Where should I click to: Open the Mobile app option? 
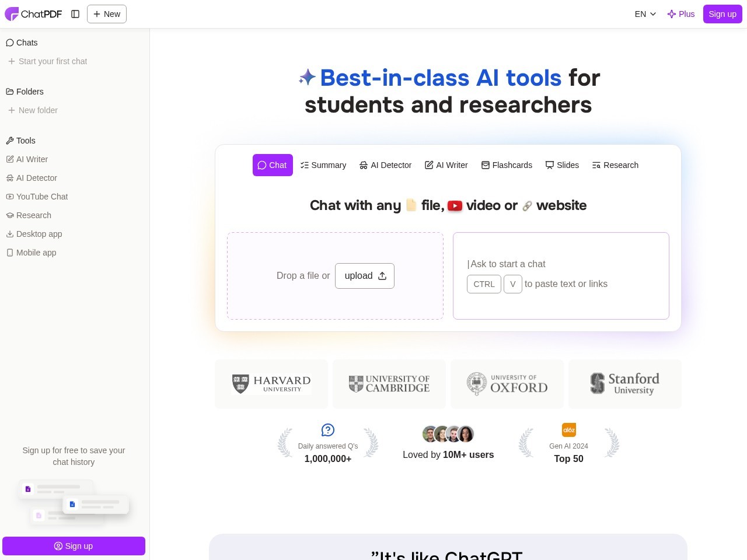(x=36, y=253)
